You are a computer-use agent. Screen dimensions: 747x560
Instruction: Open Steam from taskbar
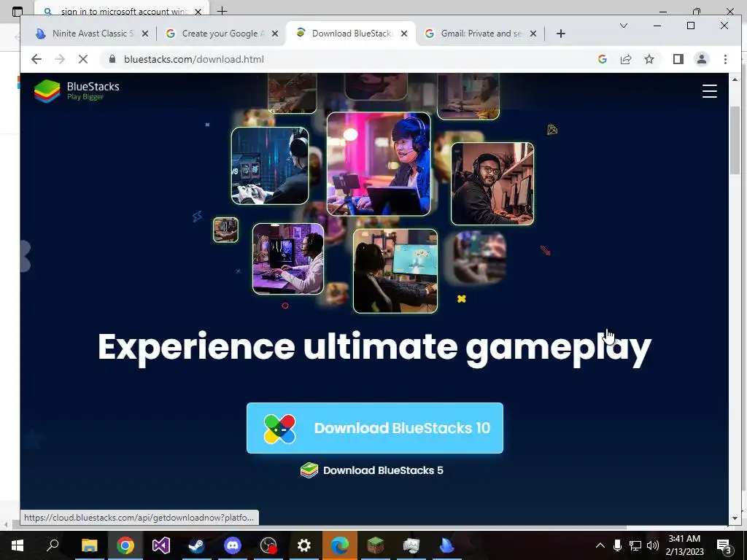pos(196,545)
